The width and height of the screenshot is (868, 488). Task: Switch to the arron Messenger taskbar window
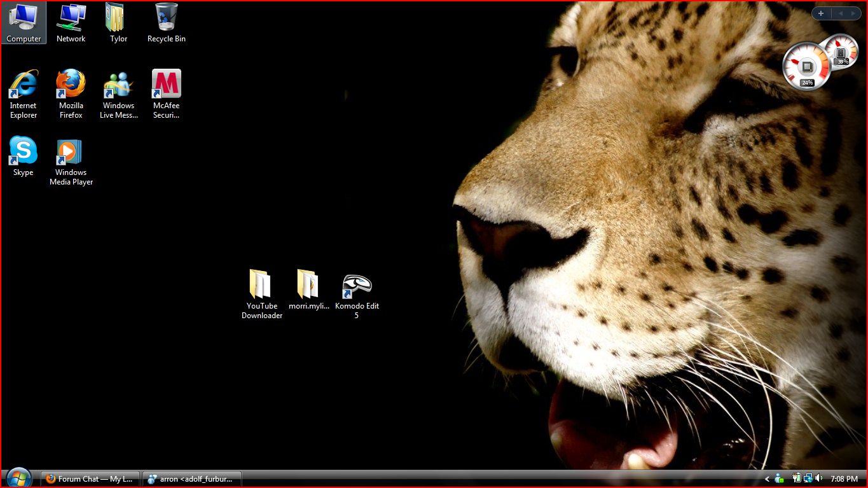point(191,479)
